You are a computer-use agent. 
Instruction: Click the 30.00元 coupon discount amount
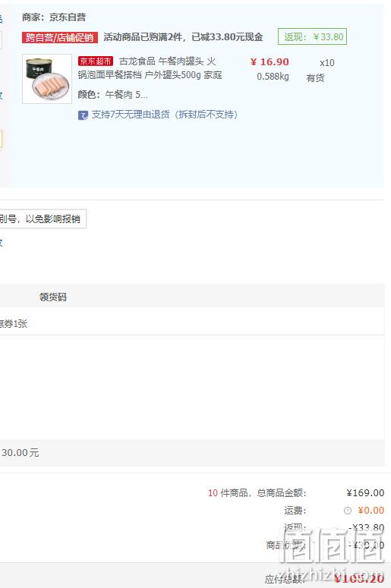(x=20, y=453)
